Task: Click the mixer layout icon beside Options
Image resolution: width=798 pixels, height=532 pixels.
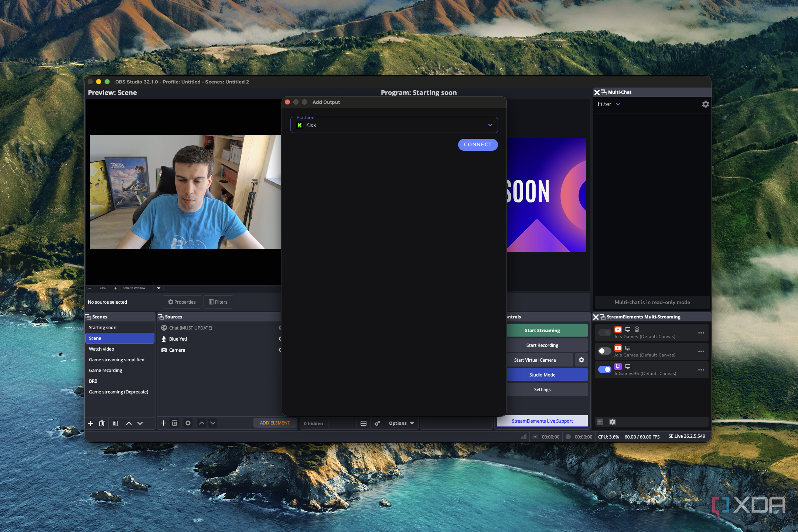Action: pyautogui.click(x=364, y=423)
